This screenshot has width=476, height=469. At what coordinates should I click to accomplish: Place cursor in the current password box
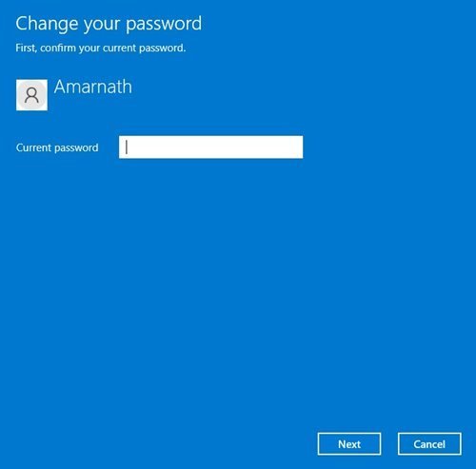210,147
